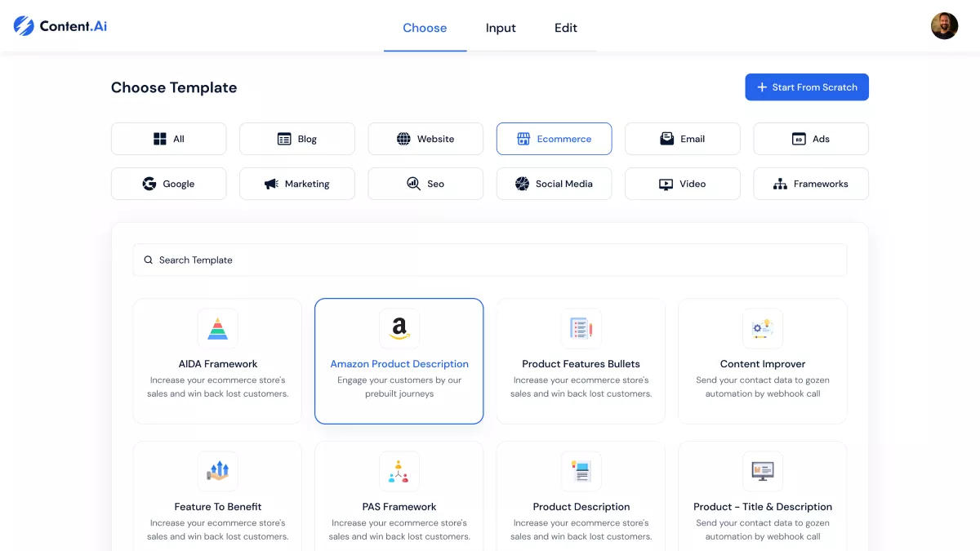980x551 pixels.
Task: Pick the Feature To Benefit icon
Action: [x=217, y=471]
